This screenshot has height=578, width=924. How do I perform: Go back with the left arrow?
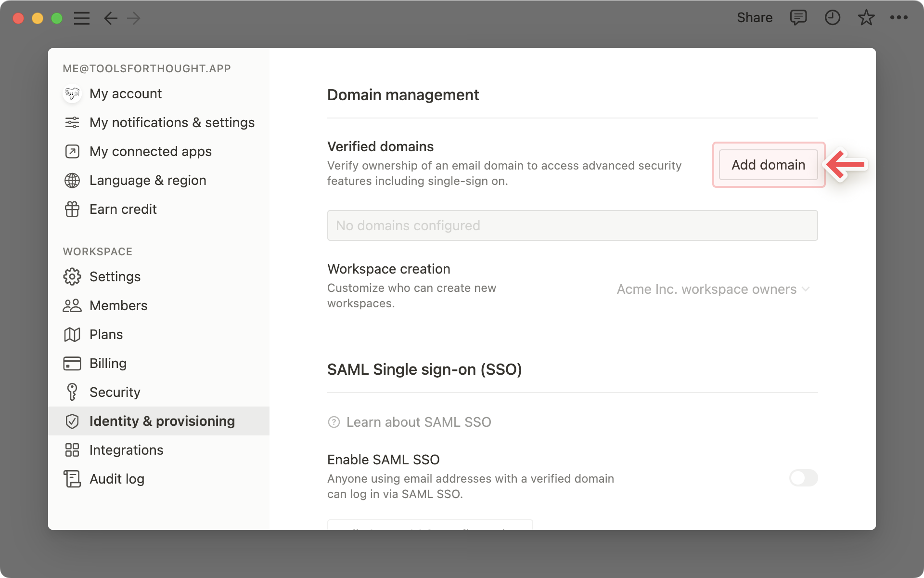pyautogui.click(x=111, y=18)
